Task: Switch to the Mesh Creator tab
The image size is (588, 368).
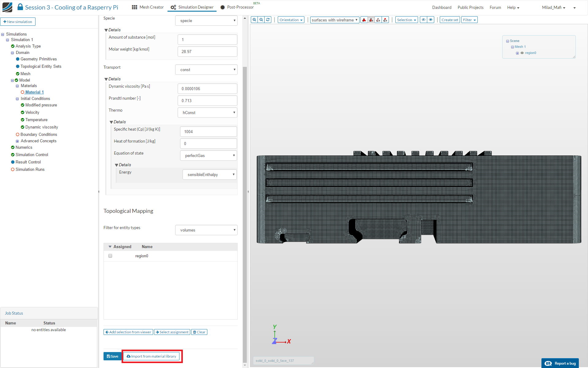Action: (148, 7)
